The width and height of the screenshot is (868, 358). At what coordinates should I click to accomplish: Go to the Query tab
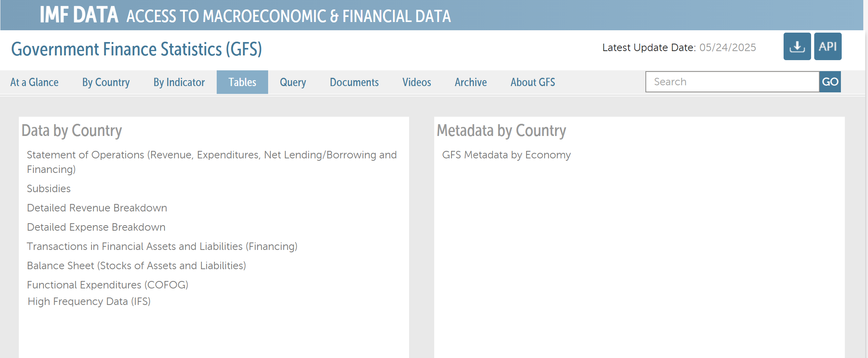point(293,82)
